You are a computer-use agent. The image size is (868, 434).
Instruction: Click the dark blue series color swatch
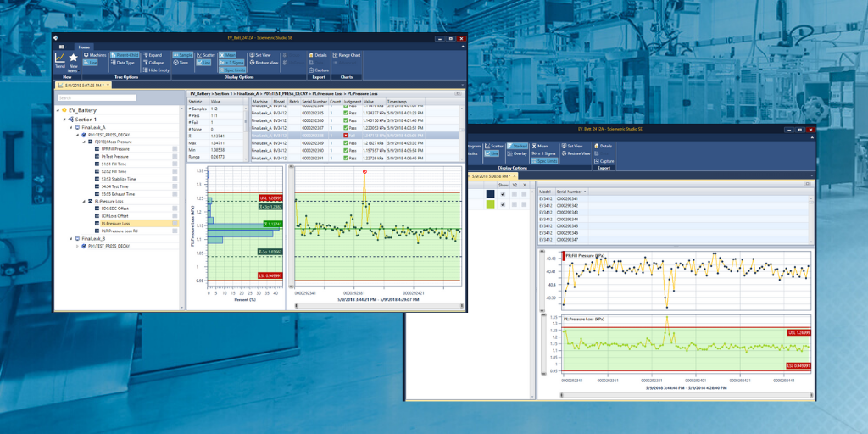[x=490, y=193]
